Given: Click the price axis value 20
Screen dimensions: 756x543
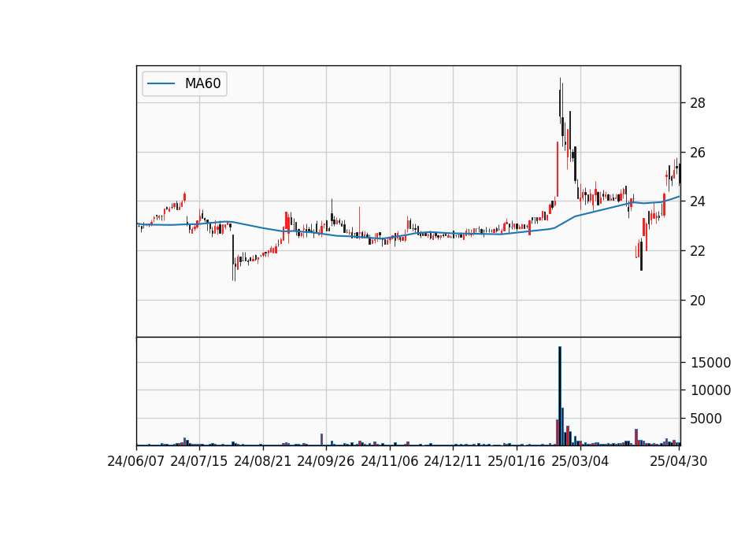Looking at the screenshot, I should tap(698, 301).
